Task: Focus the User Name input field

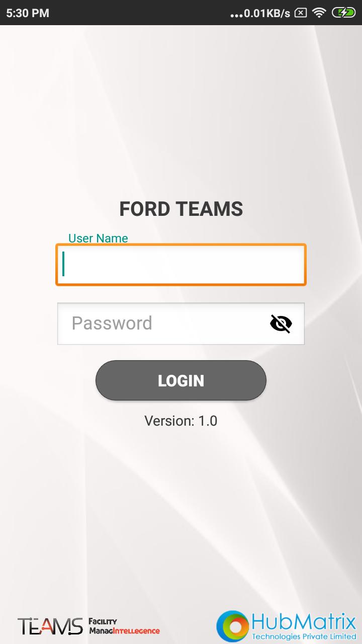Action: (181, 265)
